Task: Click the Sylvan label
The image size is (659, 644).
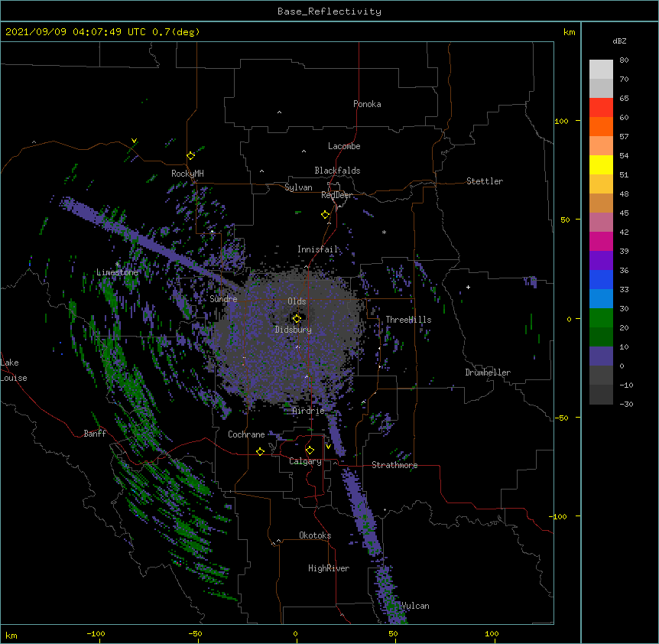Action: (x=298, y=187)
